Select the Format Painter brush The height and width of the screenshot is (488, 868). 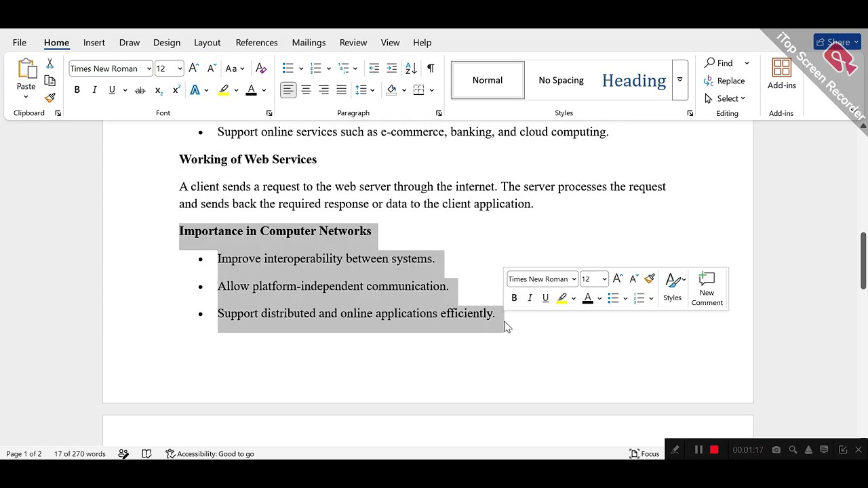(50, 98)
